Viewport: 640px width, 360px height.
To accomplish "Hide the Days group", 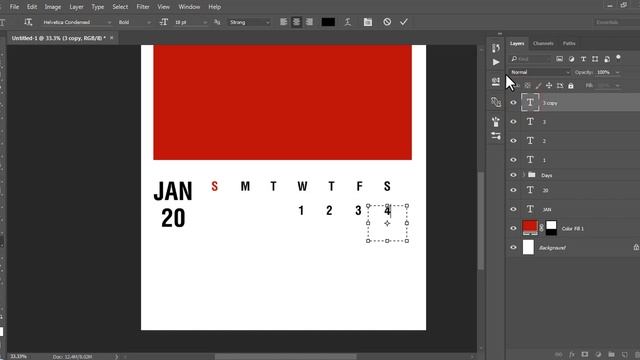I will (513, 175).
